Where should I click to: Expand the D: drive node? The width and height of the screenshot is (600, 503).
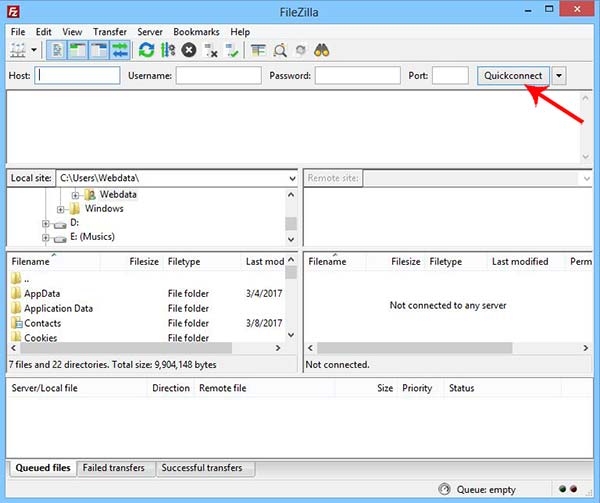click(x=46, y=224)
